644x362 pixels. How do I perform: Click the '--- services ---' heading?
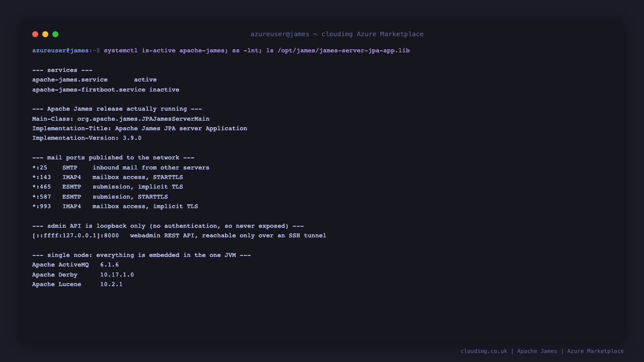(62, 70)
